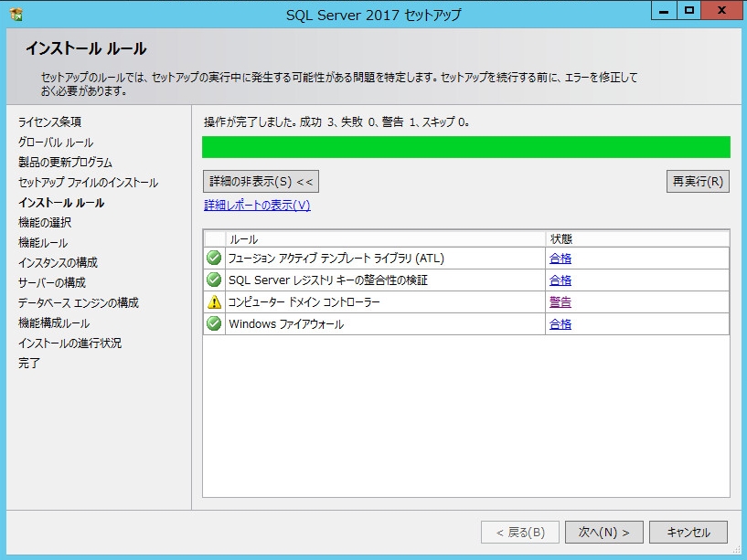
Task: Click the 合格 link beside the ATL rule
Action: pos(562,259)
